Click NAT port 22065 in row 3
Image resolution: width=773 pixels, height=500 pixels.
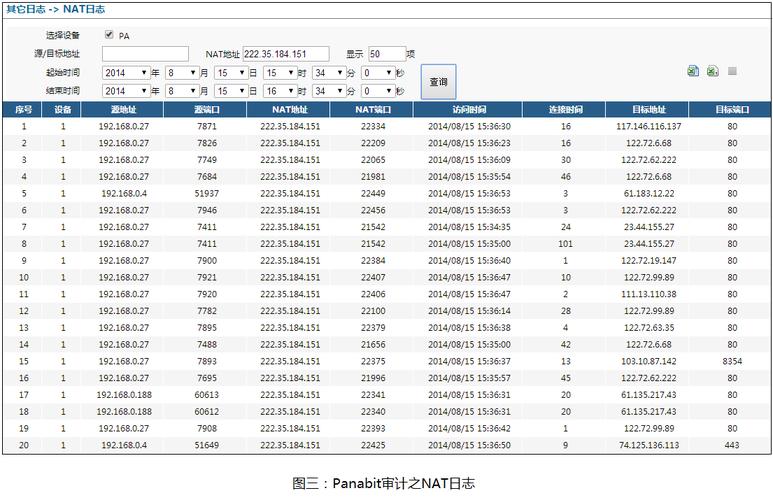click(x=373, y=160)
